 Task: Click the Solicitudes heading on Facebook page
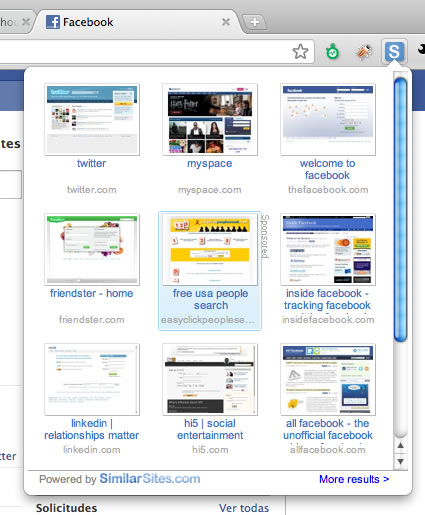pyautogui.click(x=66, y=508)
